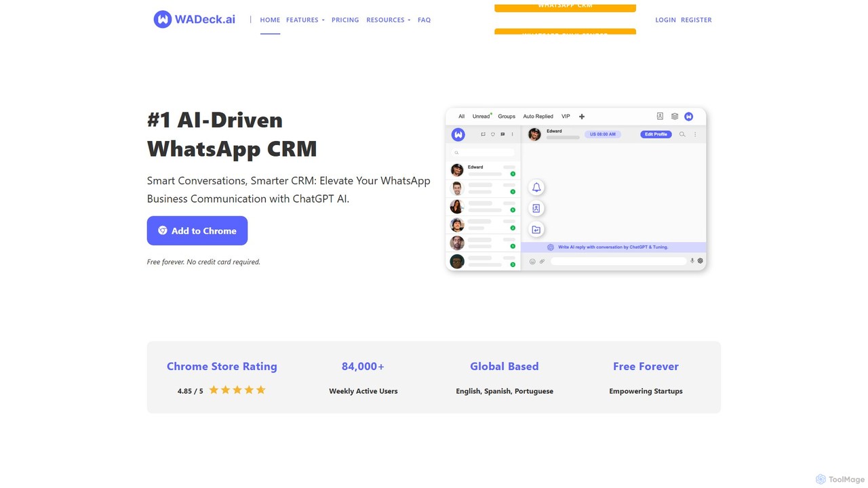The height and width of the screenshot is (488, 868).
Task: Open the three-dot menu in Edward's chat header
Action: click(695, 134)
